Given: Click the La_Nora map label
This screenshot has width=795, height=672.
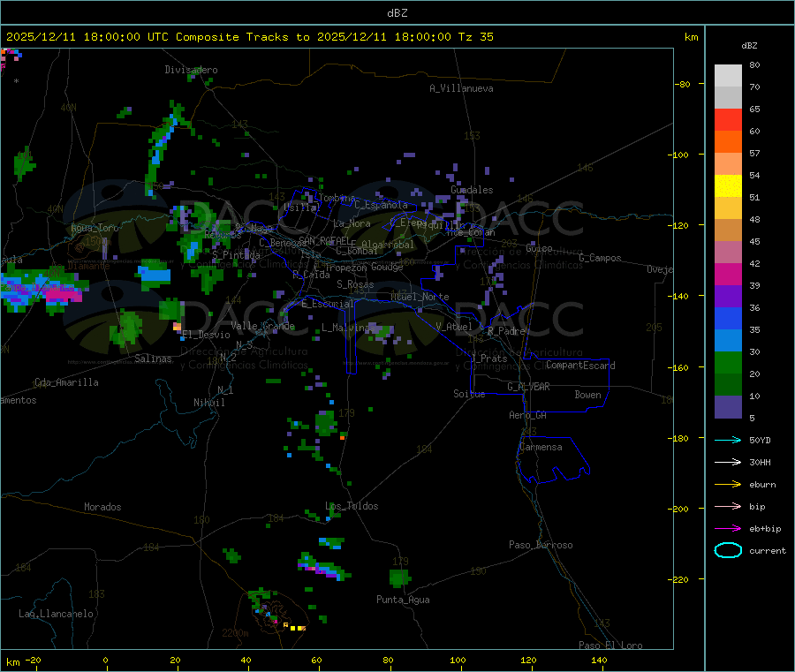Looking at the screenshot, I should tap(352, 223).
